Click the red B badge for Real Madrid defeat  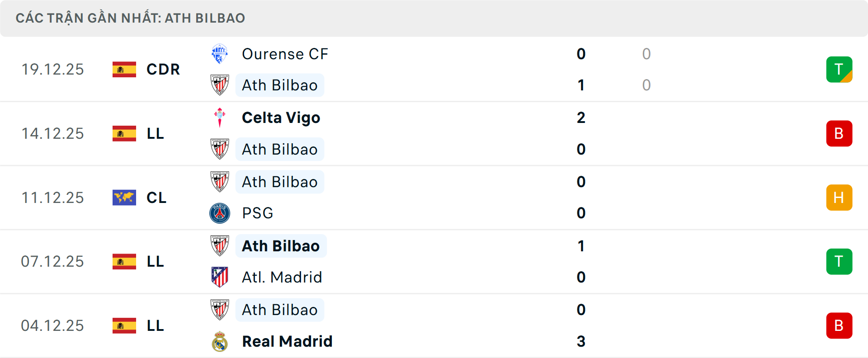coord(839,325)
